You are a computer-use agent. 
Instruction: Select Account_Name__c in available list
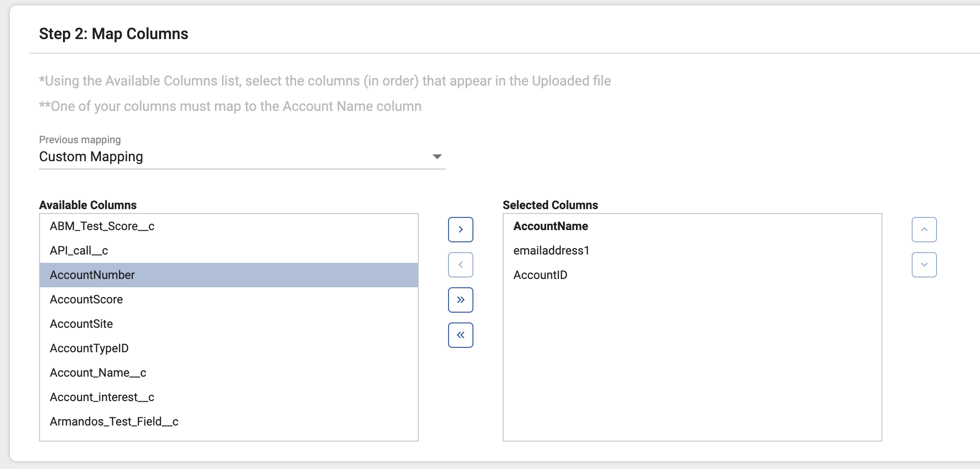98,373
